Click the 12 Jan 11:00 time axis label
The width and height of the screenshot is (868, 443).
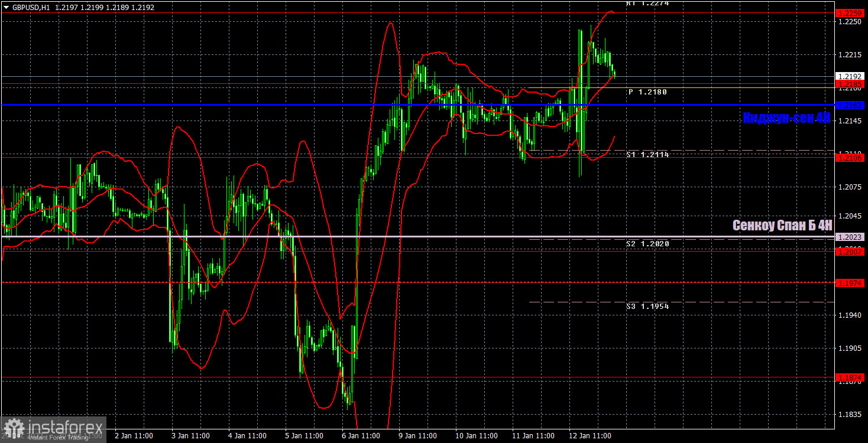[589, 436]
